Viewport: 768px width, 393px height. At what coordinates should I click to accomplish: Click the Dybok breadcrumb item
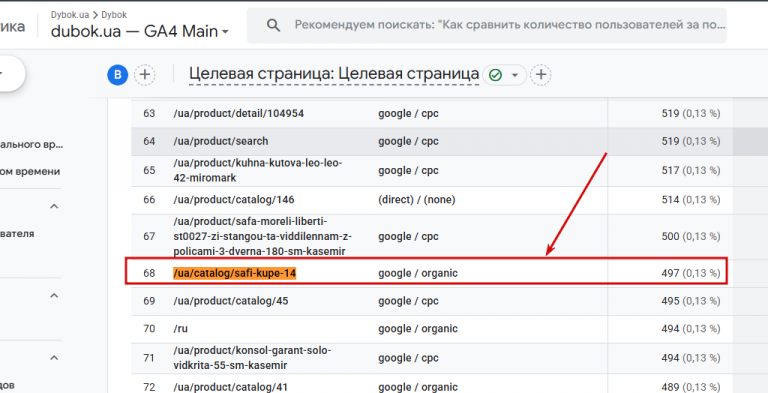114,14
